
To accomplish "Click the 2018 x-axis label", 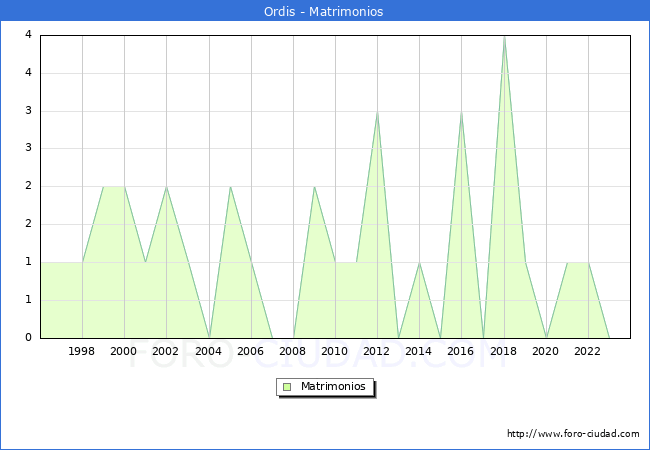I will pyautogui.click(x=503, y=351).
